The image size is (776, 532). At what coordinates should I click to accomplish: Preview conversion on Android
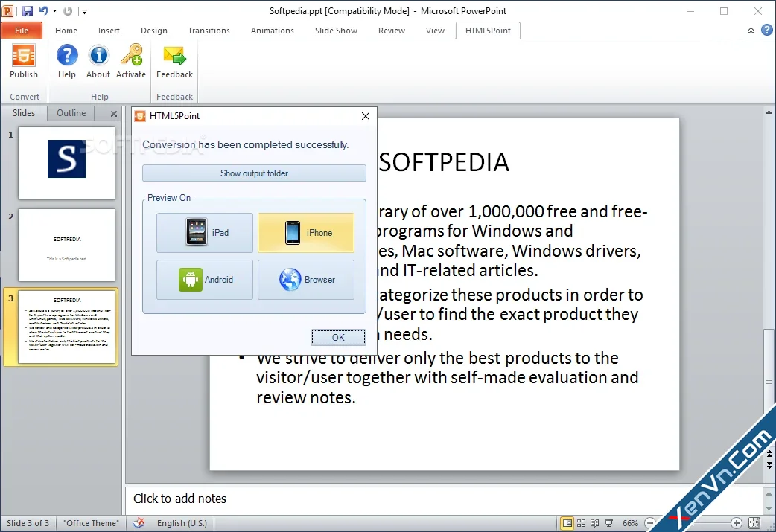tap(204, 279)
